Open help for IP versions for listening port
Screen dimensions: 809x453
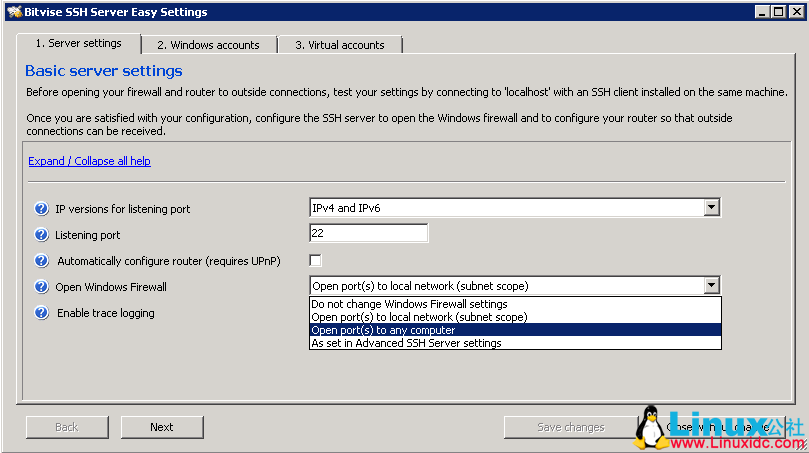[41, 208]
